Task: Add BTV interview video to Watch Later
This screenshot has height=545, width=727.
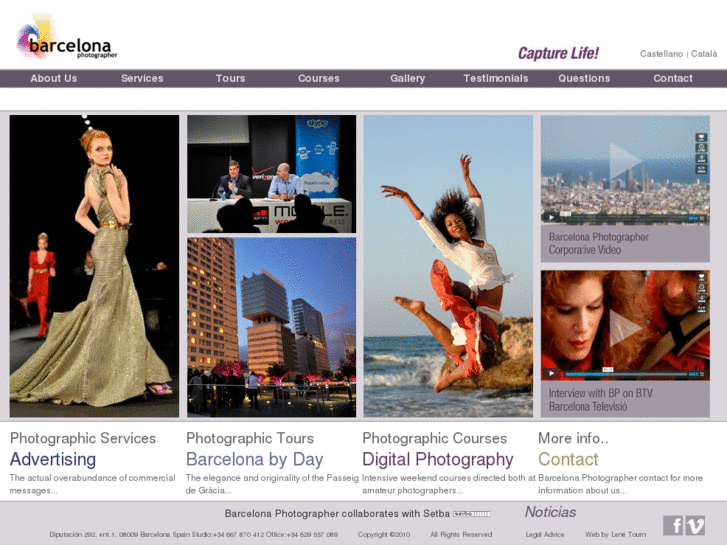Action: (701, 288)
